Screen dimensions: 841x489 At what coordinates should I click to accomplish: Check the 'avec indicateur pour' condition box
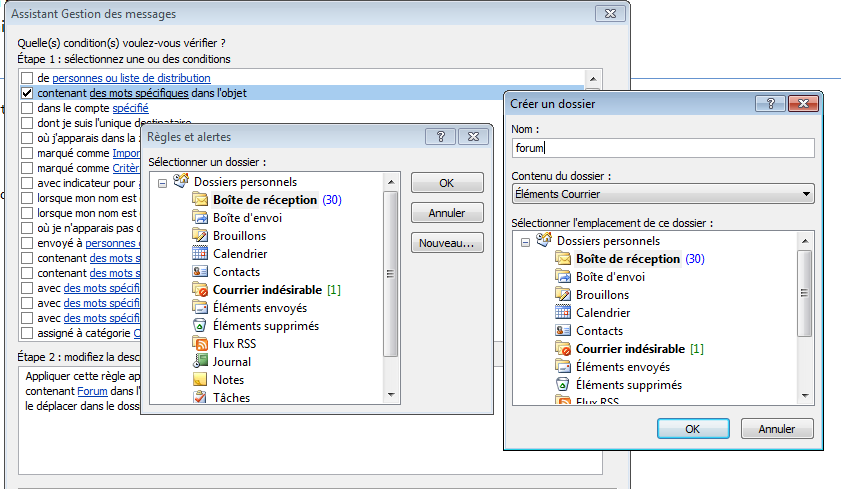coord(27,183)
